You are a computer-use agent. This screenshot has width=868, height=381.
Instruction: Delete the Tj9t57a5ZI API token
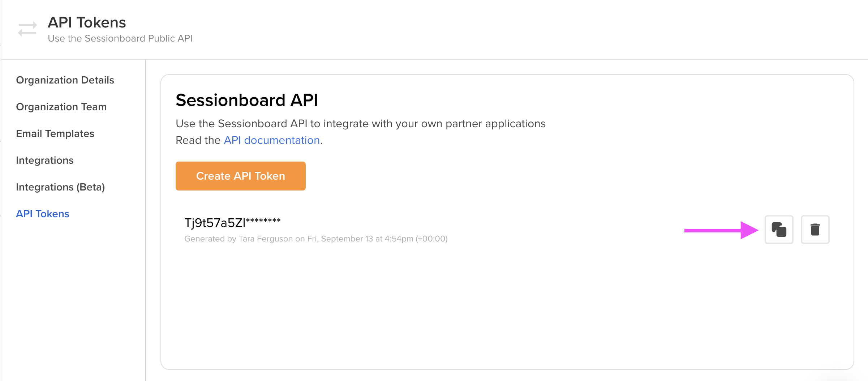[815, 230]
